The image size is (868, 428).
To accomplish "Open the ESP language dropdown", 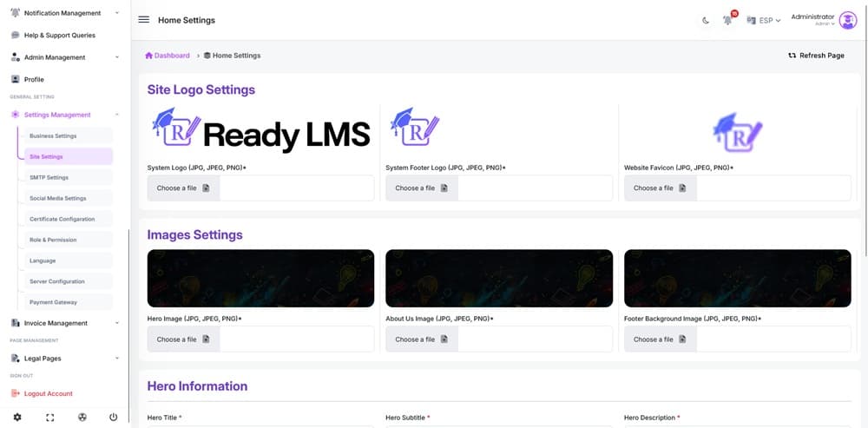I will 764,21.
